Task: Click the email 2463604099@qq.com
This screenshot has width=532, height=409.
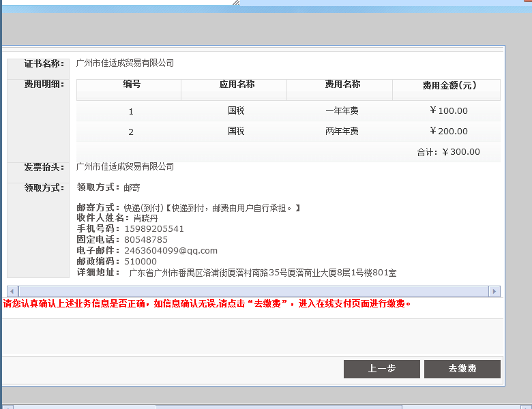Action: [x=171, y=251]
